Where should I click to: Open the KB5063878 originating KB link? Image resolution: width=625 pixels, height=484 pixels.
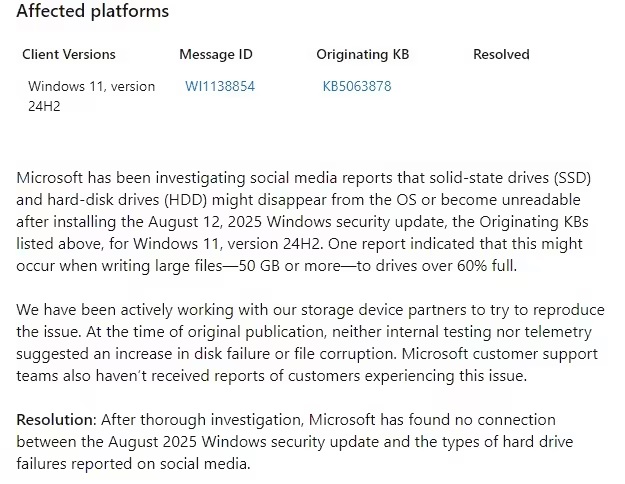coord(357,86)
